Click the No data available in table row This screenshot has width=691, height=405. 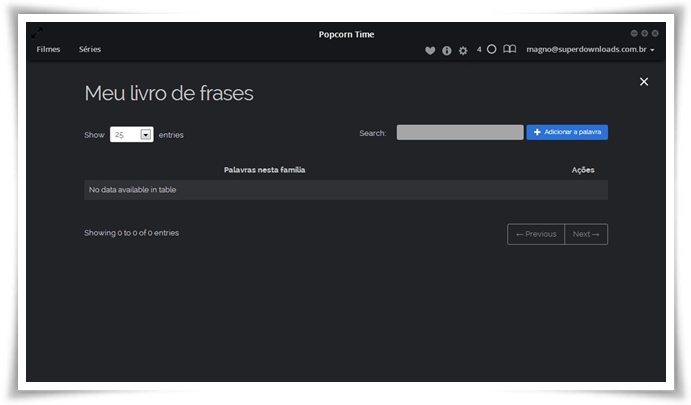point(346,190)
